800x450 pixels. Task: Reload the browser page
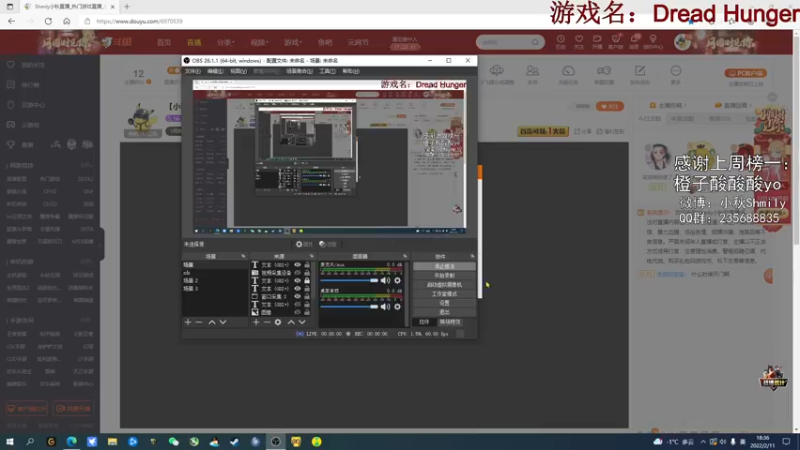[x=48, y=21]
